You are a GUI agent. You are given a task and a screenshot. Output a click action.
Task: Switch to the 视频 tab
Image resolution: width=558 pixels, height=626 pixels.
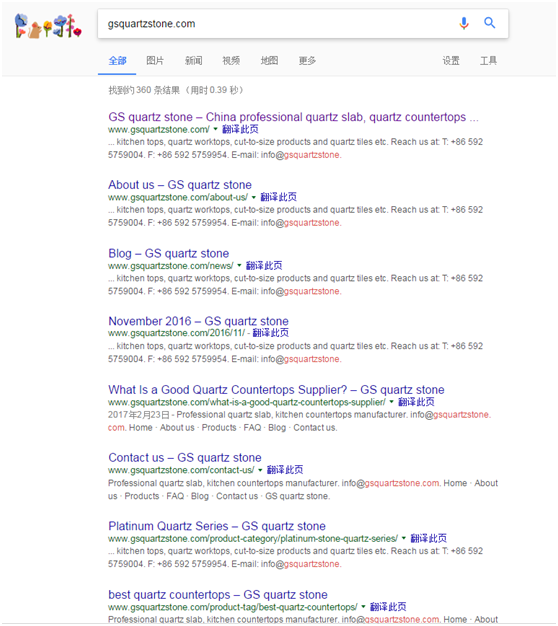[x=231, y=61]
